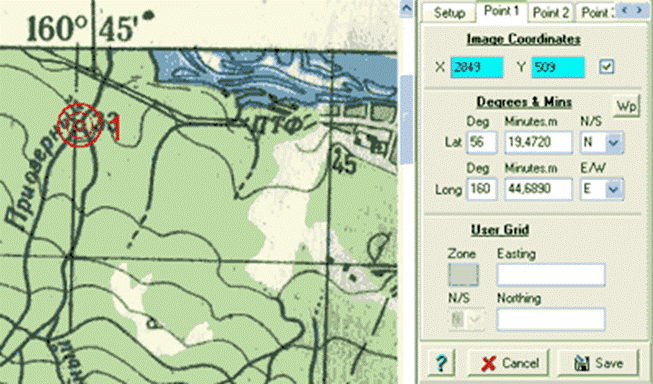Click the red calibration point 1 marker
The image size is (653, 384).
(x=80, y=125)
